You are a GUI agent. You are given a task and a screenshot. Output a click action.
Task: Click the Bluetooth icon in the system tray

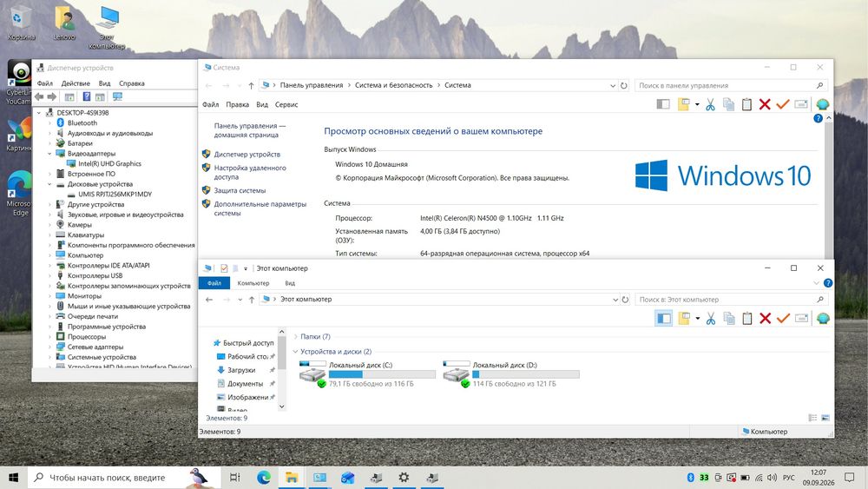(x=690, y=478)
